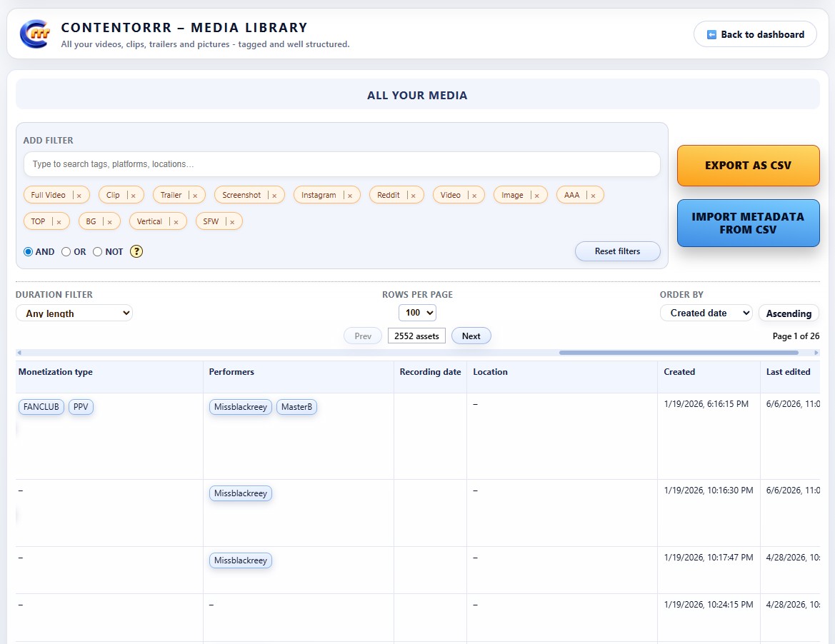Click the Instagram filter chip label
This screenshot has width=835, height=644.
click(319, 196)
